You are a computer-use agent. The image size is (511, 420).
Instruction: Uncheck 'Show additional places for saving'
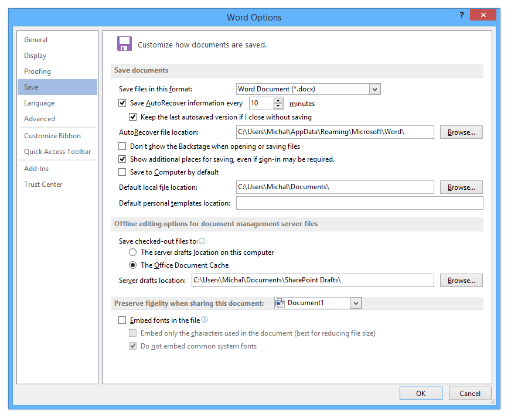[x=122, y=159]
